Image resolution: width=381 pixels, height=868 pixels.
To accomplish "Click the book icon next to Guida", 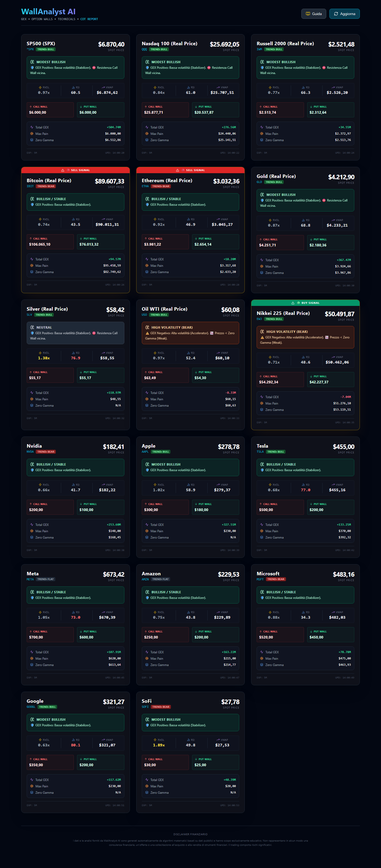I will click(307, 14).
